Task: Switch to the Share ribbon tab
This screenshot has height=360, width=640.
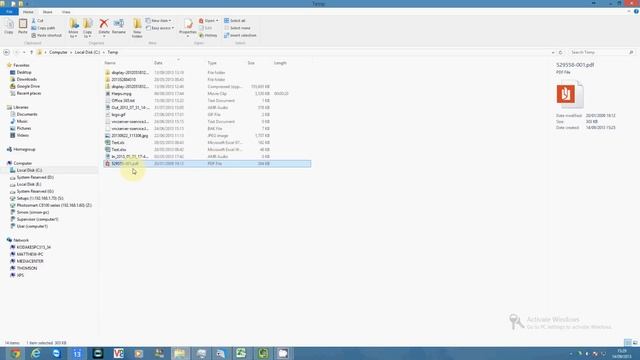Action: [x=47, y=12]
